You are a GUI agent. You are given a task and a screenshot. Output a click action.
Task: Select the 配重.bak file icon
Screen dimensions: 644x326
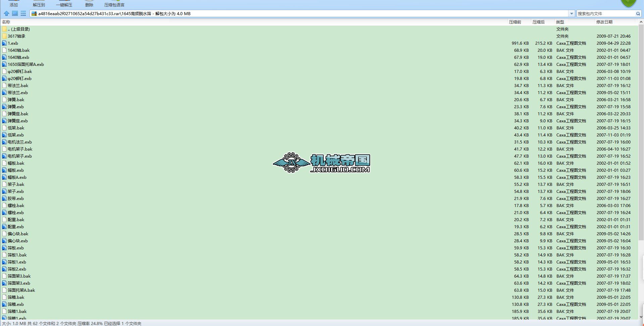coord(4,219)
